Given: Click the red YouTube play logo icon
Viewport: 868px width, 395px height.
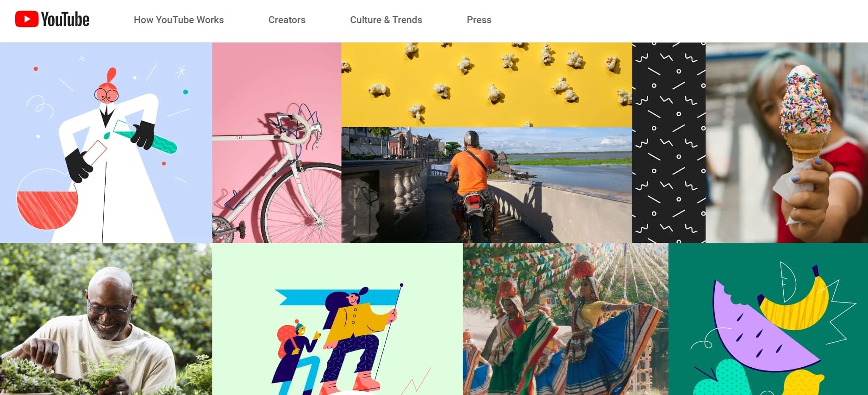Looking at the screenshot, I should pyautogui.click(x=26, y=19).
